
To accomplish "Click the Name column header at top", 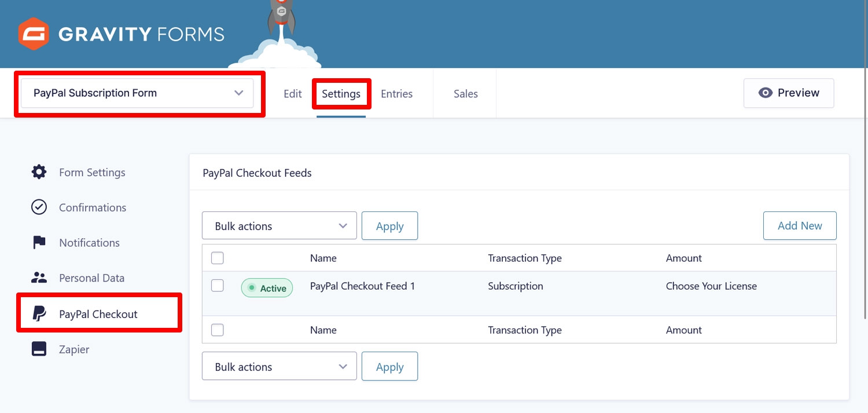I will (x=323, y=258).
